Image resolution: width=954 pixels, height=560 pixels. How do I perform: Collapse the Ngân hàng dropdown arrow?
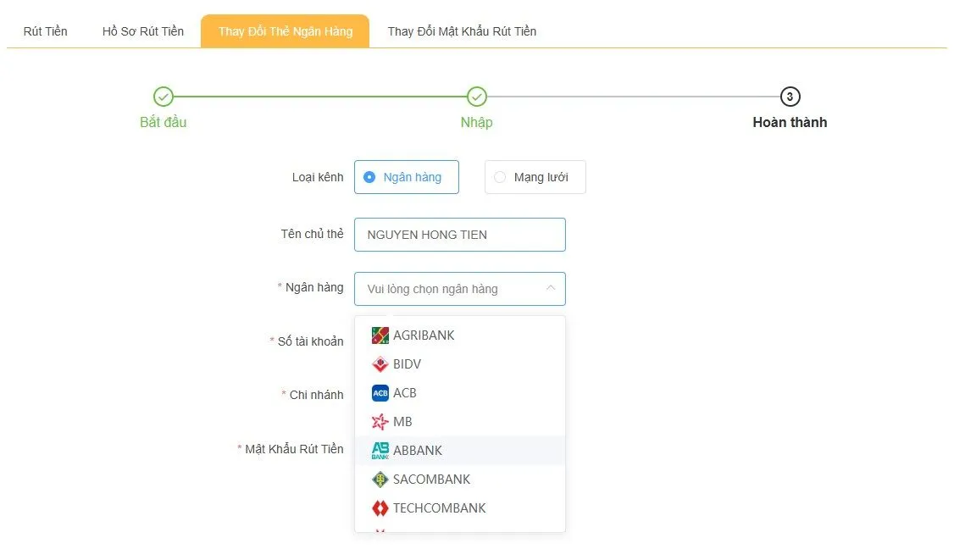pos(550,289)
